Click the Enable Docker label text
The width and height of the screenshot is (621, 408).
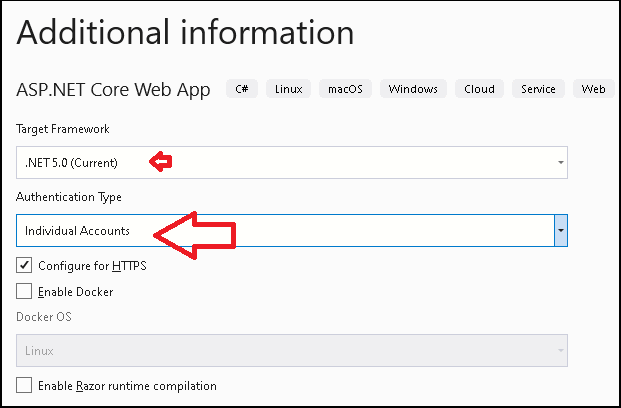[x=76, y=292]
